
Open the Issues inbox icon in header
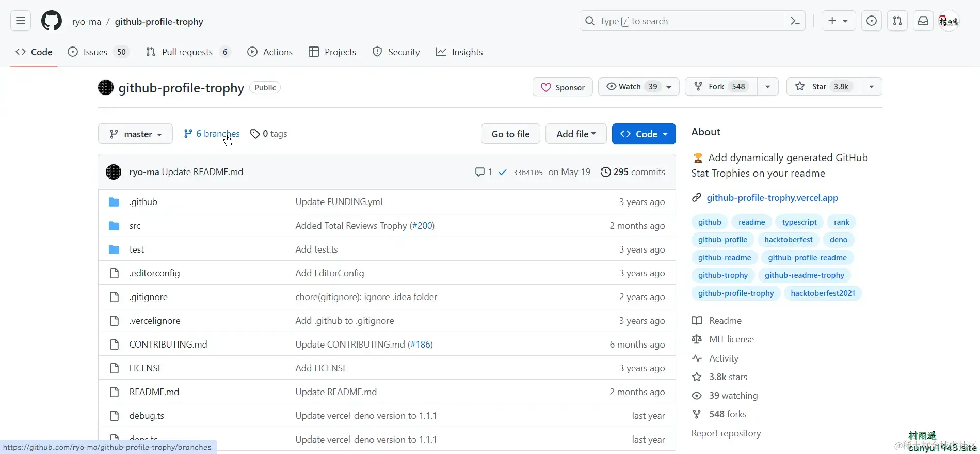pos(872,21)
